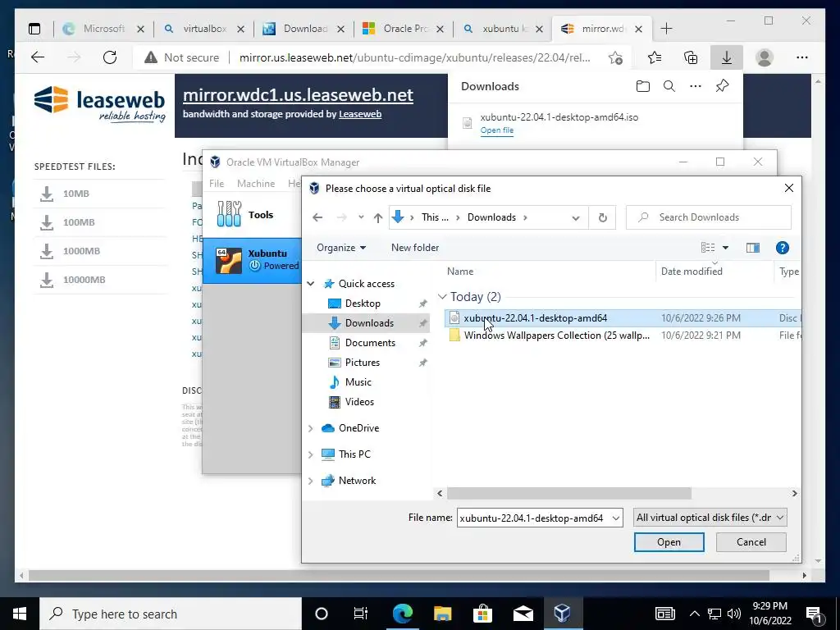Select Downloads in the navigation pane
The image size is (840, 630).
[369, 323]
